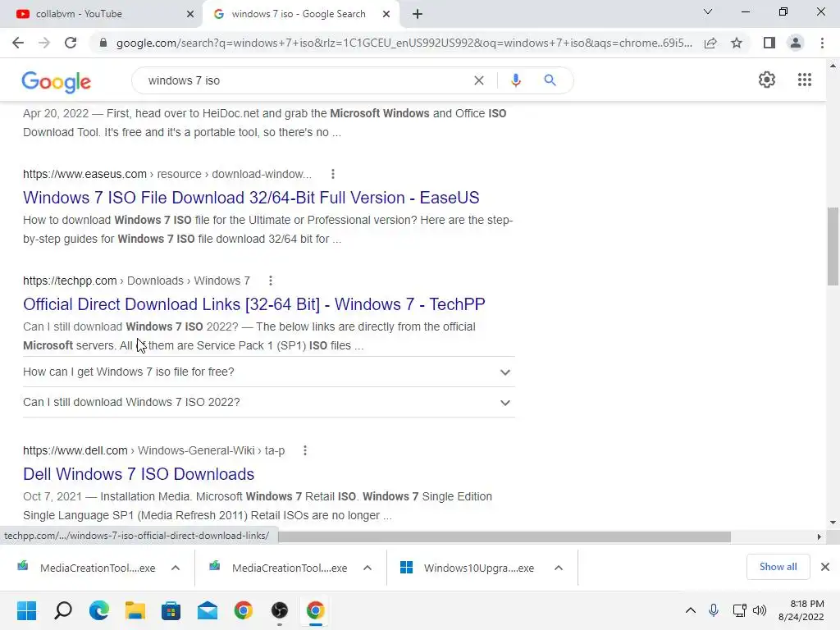
Task: Expand 'Can I still download Windows 7 ISO 2022?'
Action: (268, 402)
